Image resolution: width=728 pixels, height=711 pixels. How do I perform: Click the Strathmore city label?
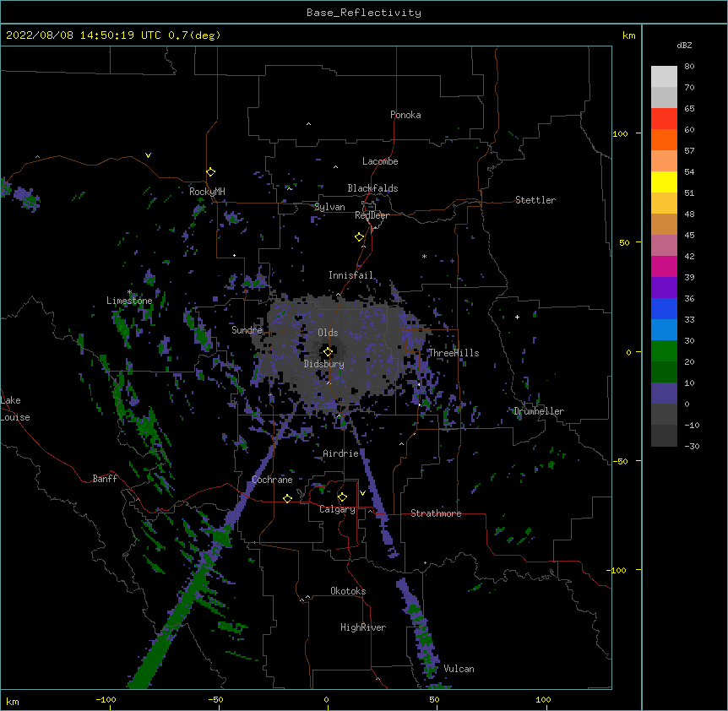tap(436, 513)
